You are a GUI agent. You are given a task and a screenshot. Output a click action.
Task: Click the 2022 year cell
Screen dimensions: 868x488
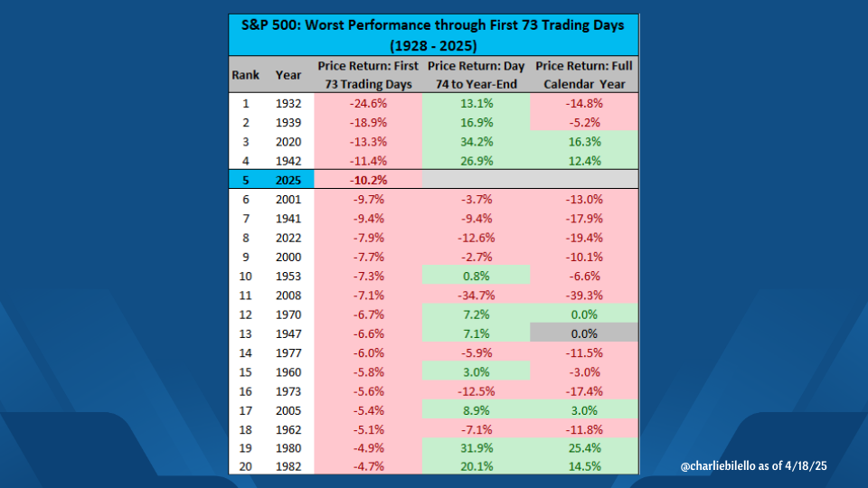click(288, 238)
